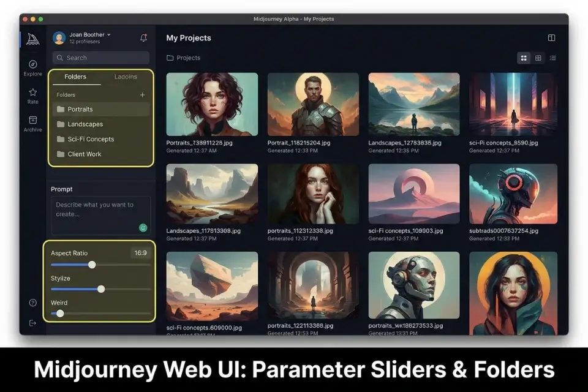Open sci-Fi concepts.609000.jpg floating rock thumbnail
Screen dimensions: 588x392
pos(212,286)
